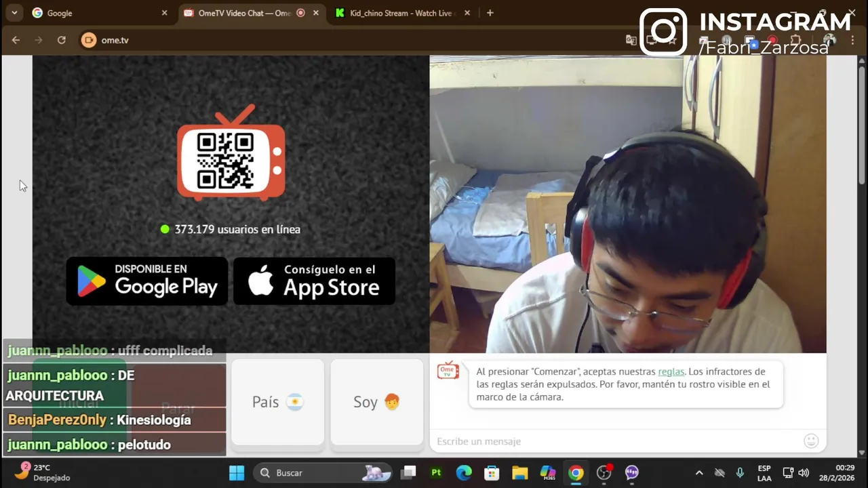Close the Google tab
Viewport: 868px width, 488px height.
point(164,13)
